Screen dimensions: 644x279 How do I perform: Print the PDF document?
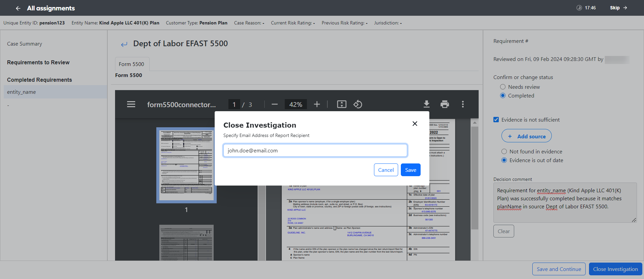coord(445,104)
